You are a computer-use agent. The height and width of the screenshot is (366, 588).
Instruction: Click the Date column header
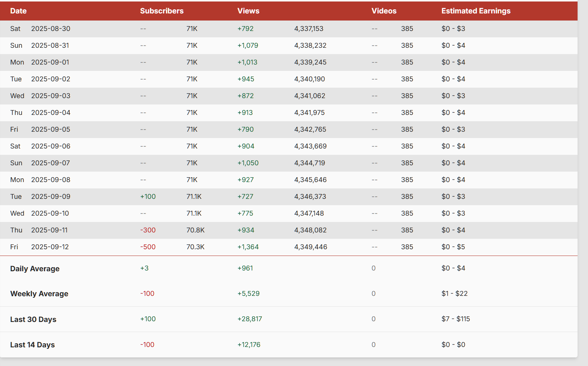[x=18, y=11]
